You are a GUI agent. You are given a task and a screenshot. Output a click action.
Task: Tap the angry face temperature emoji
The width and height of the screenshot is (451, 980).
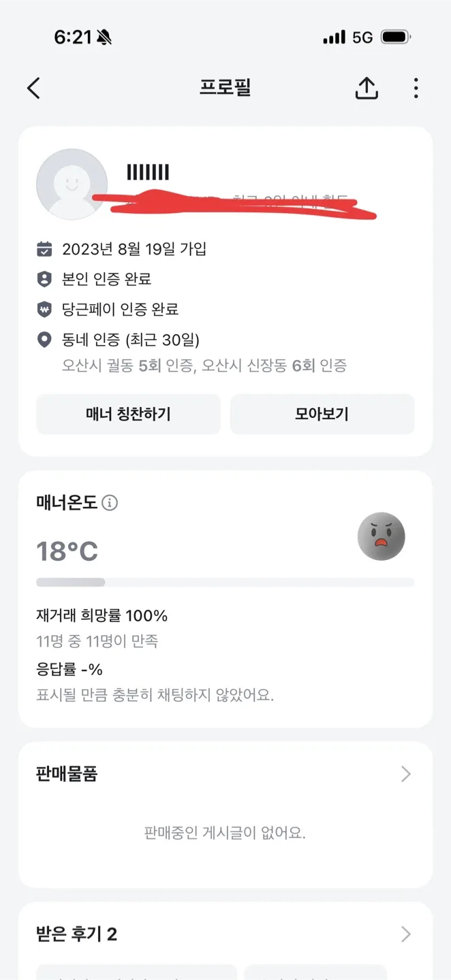[382, 537]
